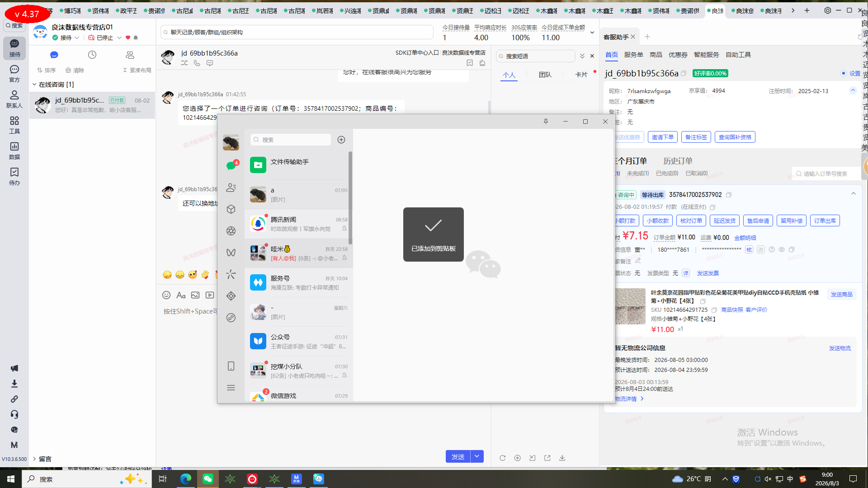The image size is (868, 488).
Task: Toggle the 设置 radio in customer panel
Action: [x=844, y=73]
